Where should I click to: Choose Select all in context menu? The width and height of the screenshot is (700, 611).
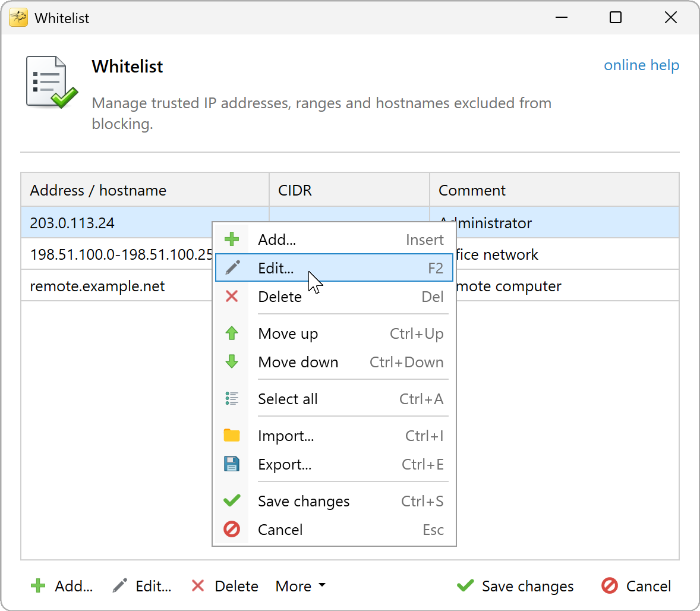point(334,398)
